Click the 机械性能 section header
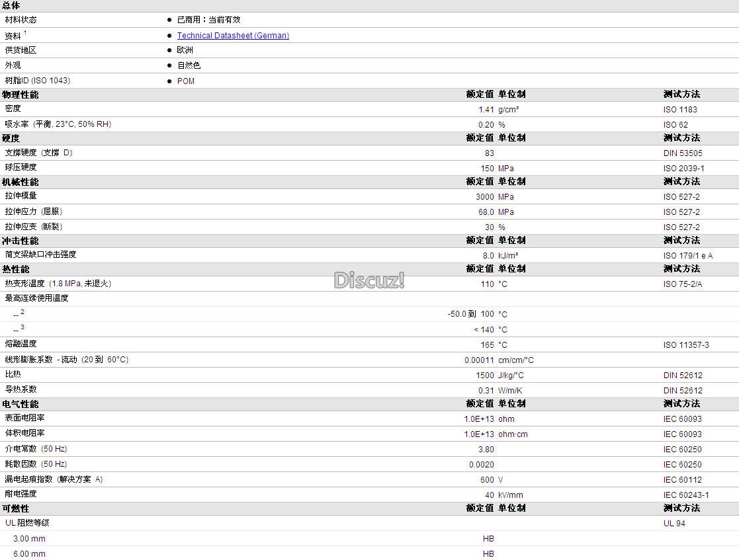This screenshot has width=739, height=560. click(x=21, y=182)
